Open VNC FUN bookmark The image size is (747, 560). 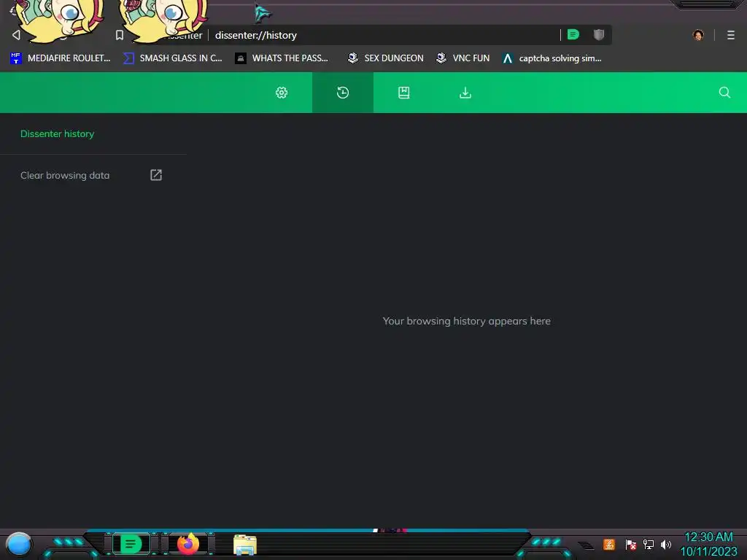[462, 58]
